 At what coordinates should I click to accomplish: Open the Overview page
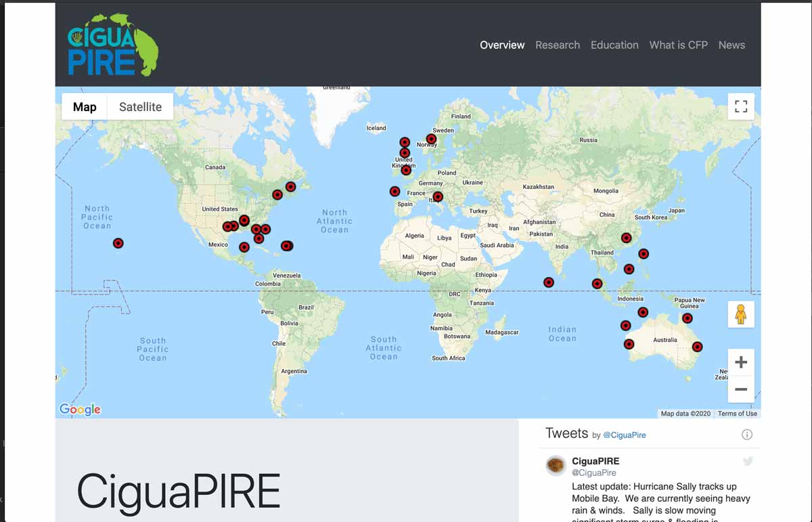click(502, 45)
